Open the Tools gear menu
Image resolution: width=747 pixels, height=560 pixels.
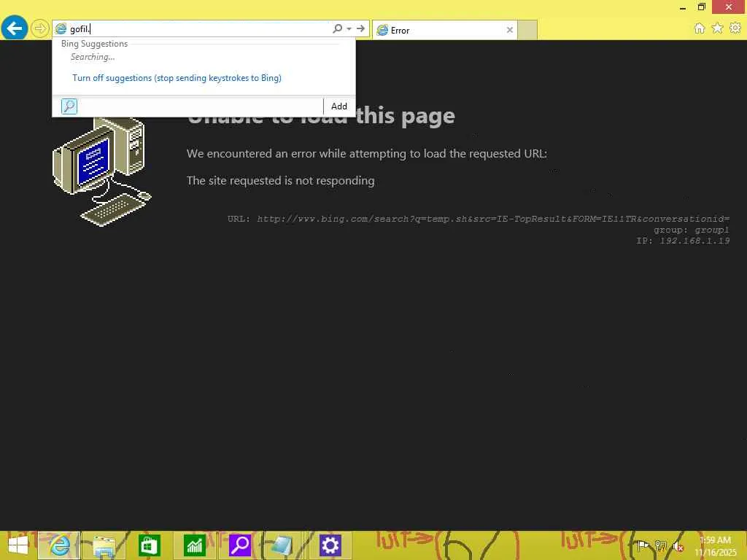pos(735,28)
